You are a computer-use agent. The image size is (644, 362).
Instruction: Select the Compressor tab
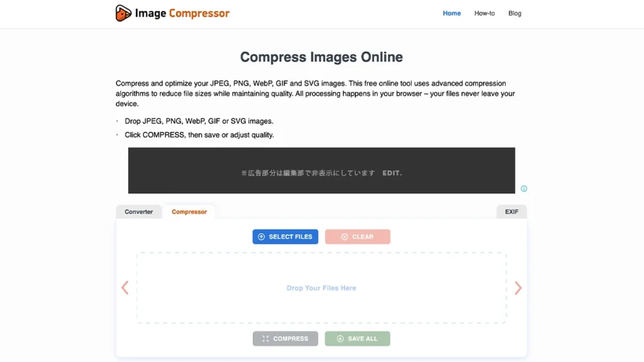(x=189, y=212)
